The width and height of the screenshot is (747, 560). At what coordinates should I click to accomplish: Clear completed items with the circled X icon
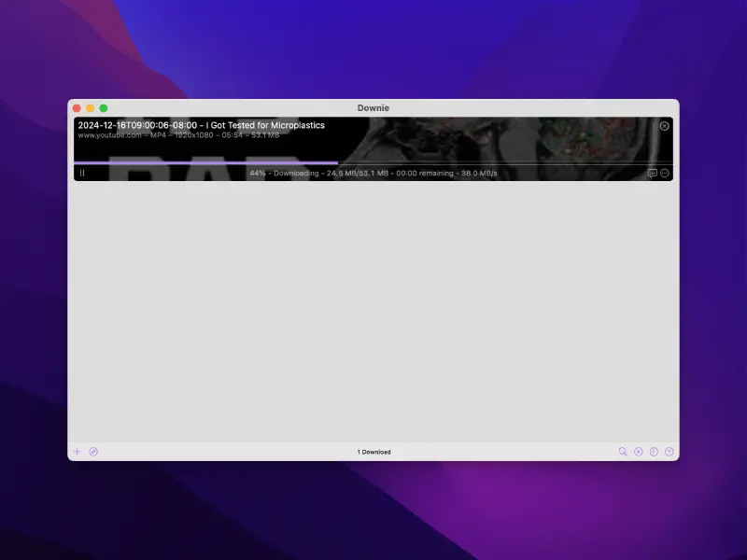638,452
